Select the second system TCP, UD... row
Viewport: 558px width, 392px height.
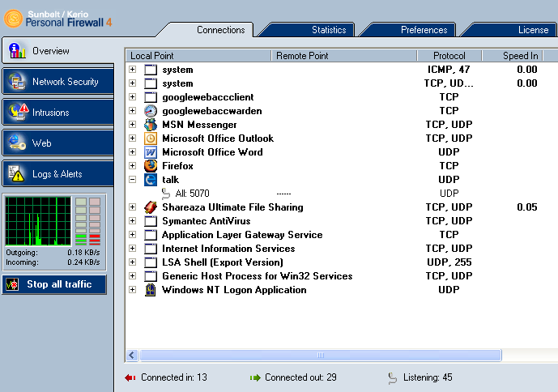click(342, 83)
